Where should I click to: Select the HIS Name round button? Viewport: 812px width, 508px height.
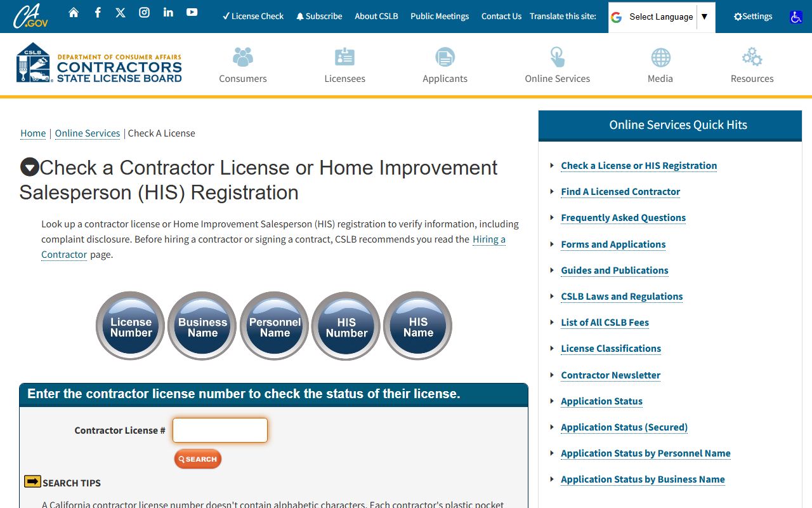coord(418,326)
